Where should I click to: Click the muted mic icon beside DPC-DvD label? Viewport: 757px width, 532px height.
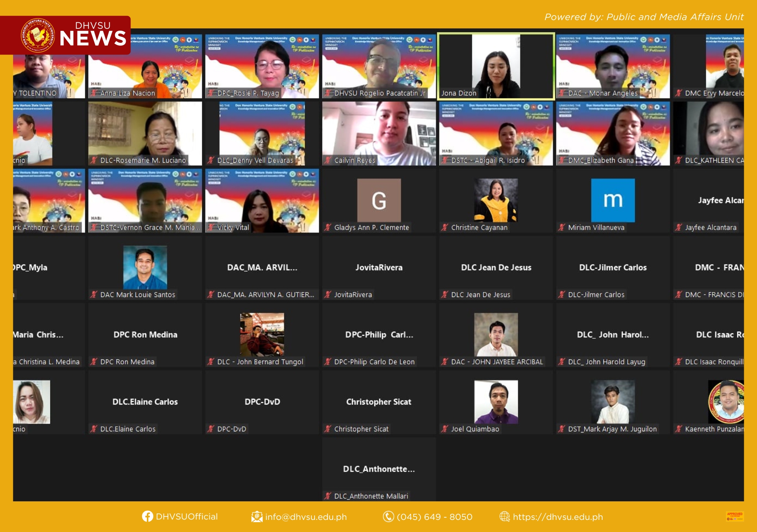tap(211, 429)
